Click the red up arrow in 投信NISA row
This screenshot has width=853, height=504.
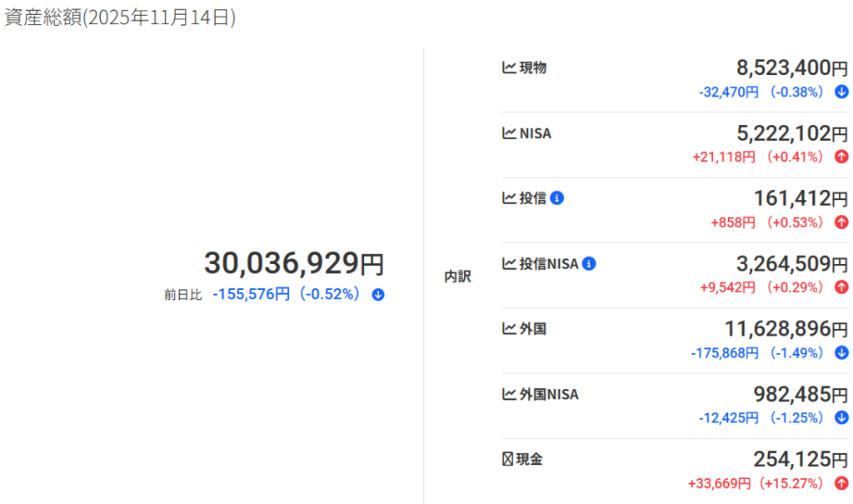(x=841, y=287)
